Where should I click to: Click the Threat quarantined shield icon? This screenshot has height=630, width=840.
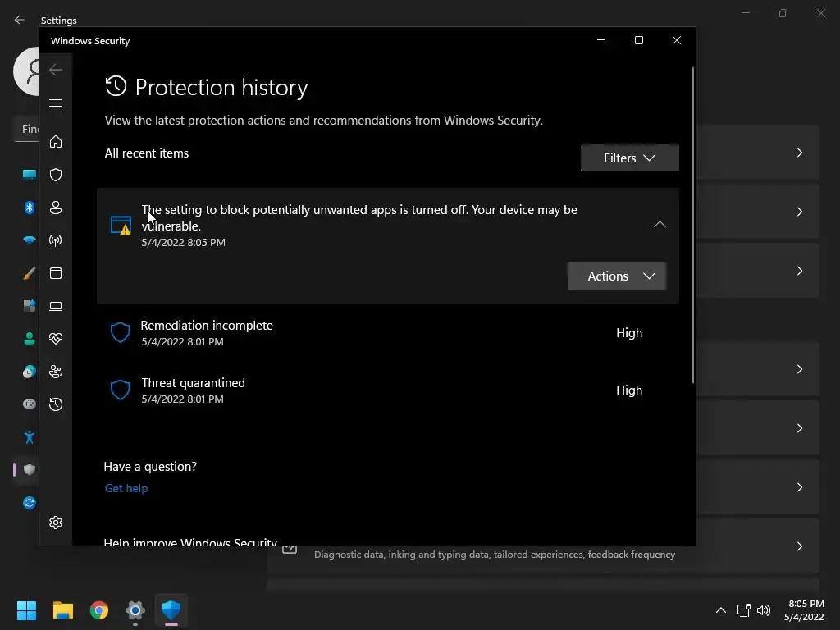[120, 390]
